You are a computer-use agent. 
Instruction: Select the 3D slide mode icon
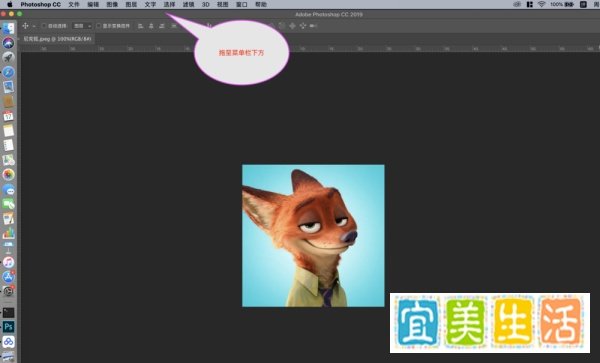click(x=303, y=26)
